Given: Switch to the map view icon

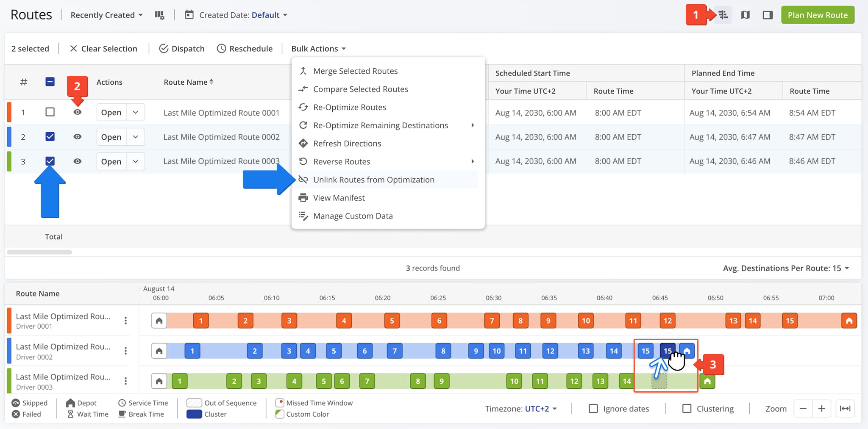Looking at the screenshot, I should pos(745,15).
